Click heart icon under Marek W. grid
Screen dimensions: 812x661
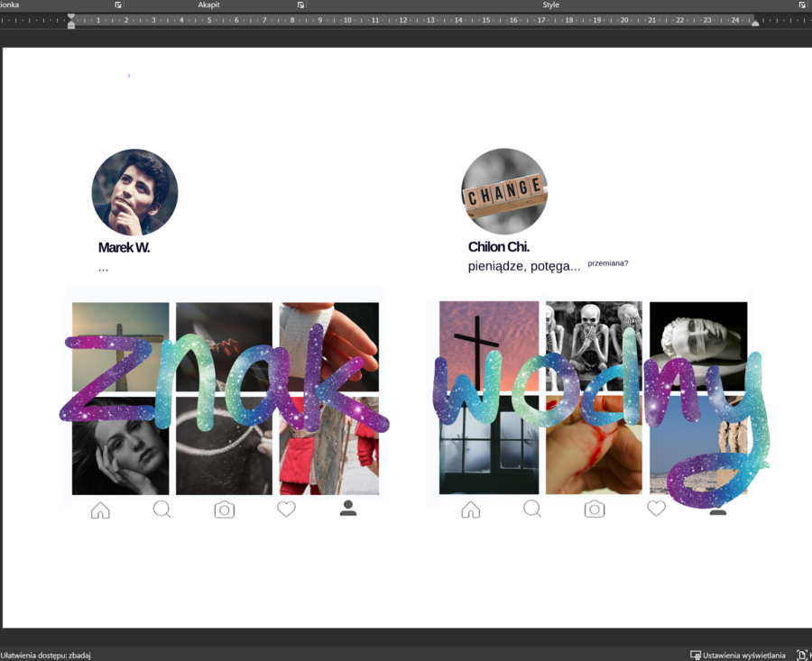[x=286, y=510]
